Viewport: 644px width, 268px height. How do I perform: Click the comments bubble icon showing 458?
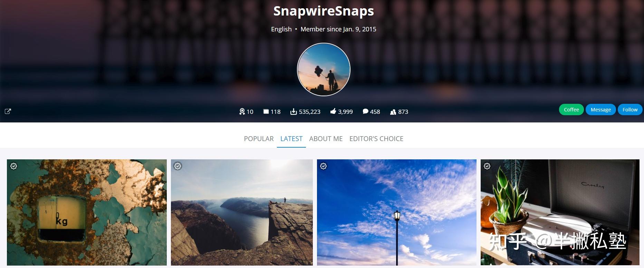point(365,111)
